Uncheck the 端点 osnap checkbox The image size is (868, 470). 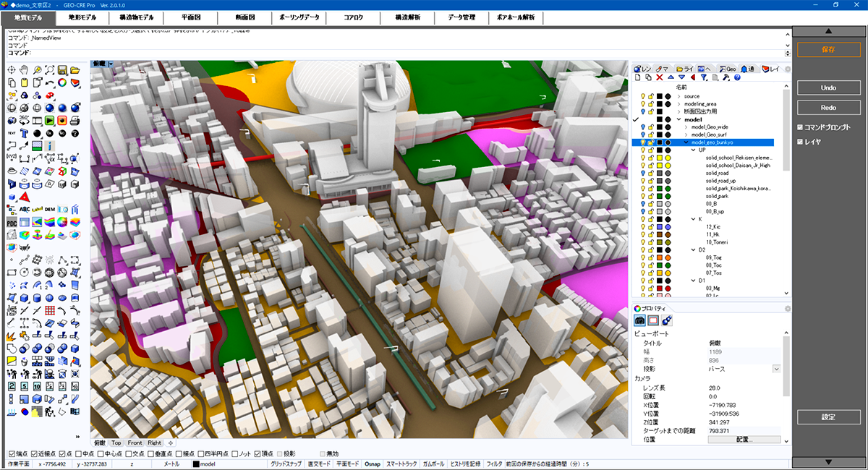pyautogui.click(x=10, y=453)
